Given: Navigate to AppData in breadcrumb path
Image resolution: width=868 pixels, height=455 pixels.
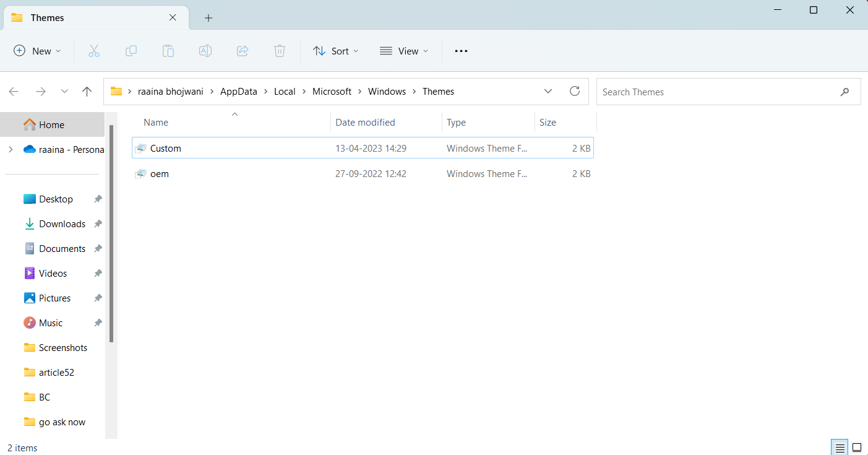Looking at the screenshot, I should (x=238, y=92).
